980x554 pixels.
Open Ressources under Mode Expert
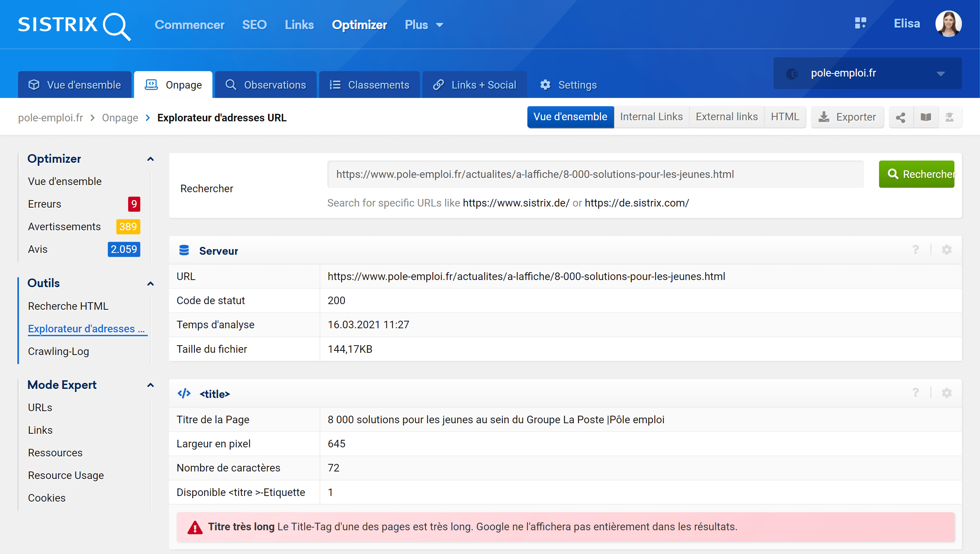pyautogui.click(x=55, y=453)
